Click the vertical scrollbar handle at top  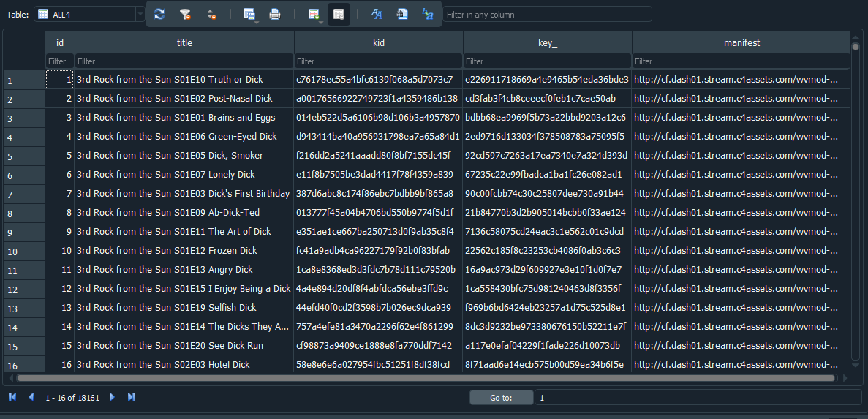click(856, 47)
